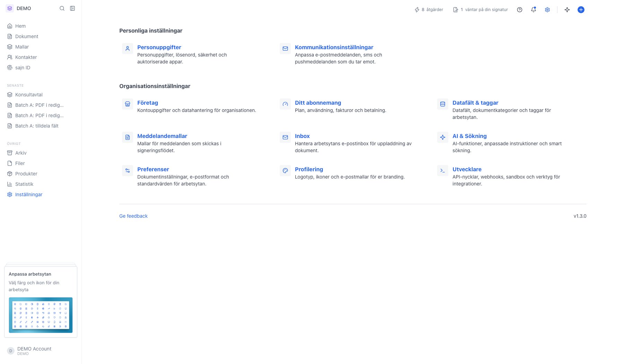Click the Kommunikationsinställningar envelope icon
The height and width of the screenshot is (364, 624).
tap(285, 49)
